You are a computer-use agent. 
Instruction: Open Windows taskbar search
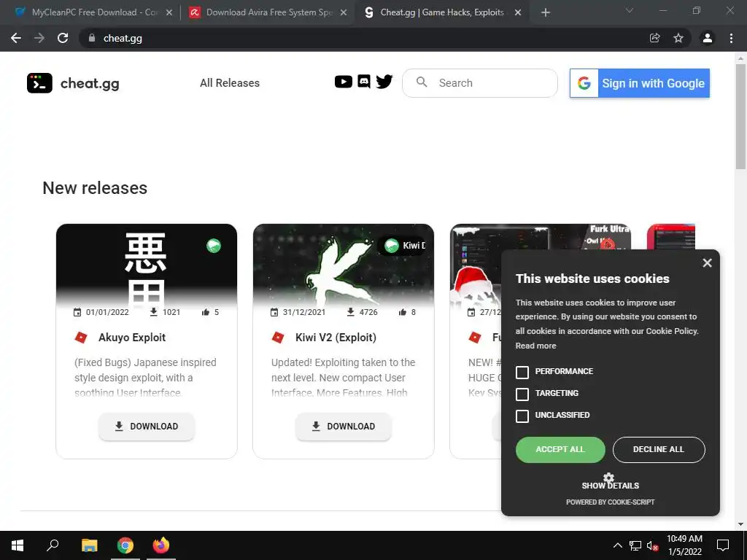(53, 545)
